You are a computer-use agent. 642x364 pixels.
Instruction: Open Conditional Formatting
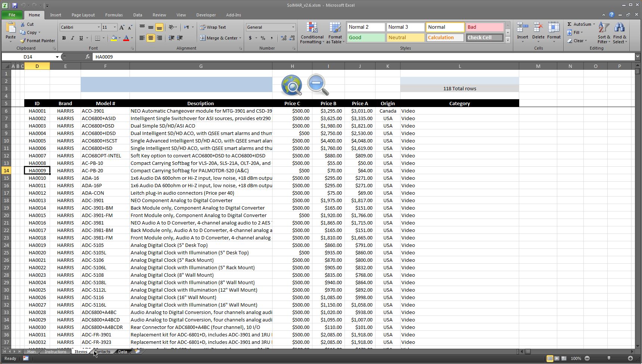point(312,33)
